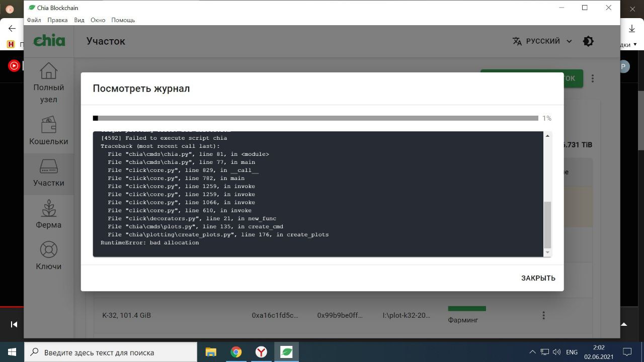Open the K-32 plot row options menu
The height and width of the screenshot is (362, 644).
click(x=543, y=315)
